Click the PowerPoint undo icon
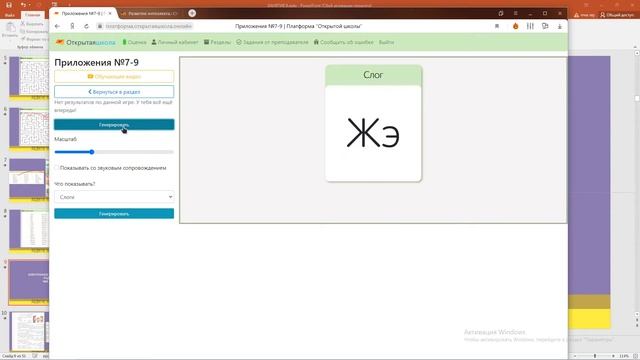Viewport: 640px width, 360px height. (23, 5)
